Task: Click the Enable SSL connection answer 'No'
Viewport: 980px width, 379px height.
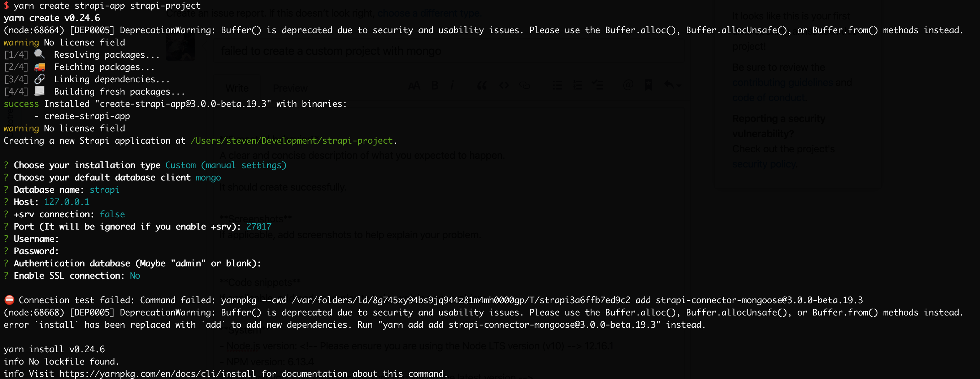Action: (135, 276)
